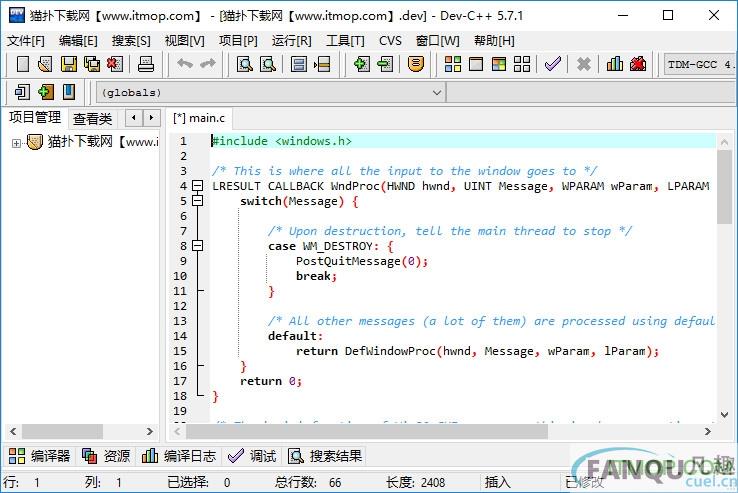Click the Compile grid icon
The height and width of the screenshot is (493, 738).
tap(452, 64)
